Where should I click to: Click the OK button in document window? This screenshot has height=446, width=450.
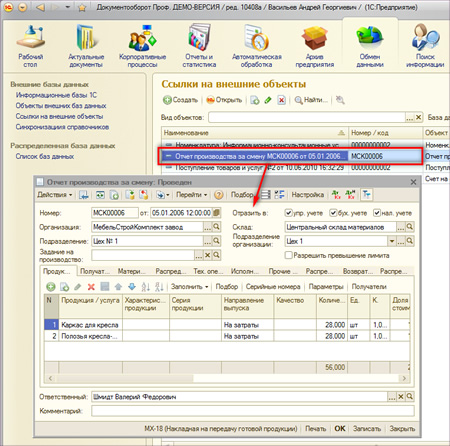340,428
